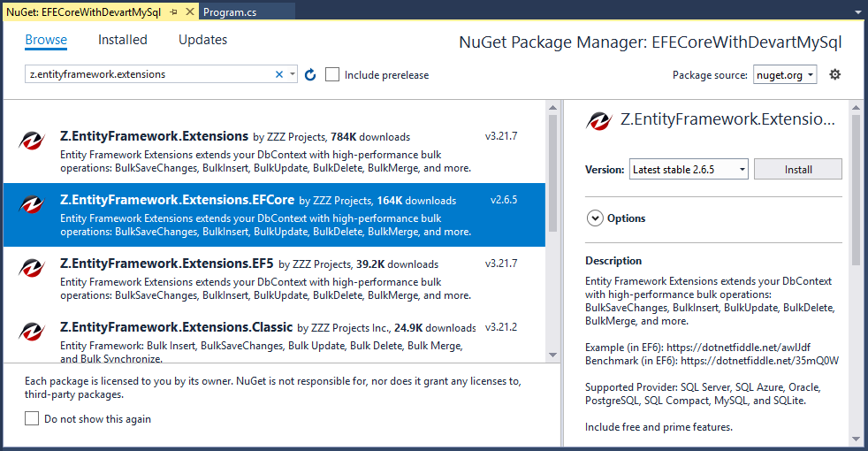Click the Install button
The width and height of the screenshot is (868, 451).
pyautogui.click(x=797, y=169)
